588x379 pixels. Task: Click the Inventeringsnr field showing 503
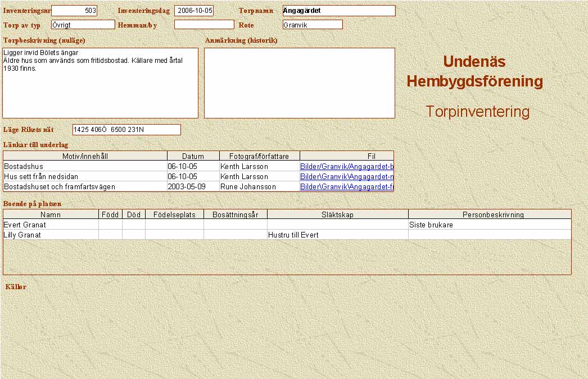point(74,11)
